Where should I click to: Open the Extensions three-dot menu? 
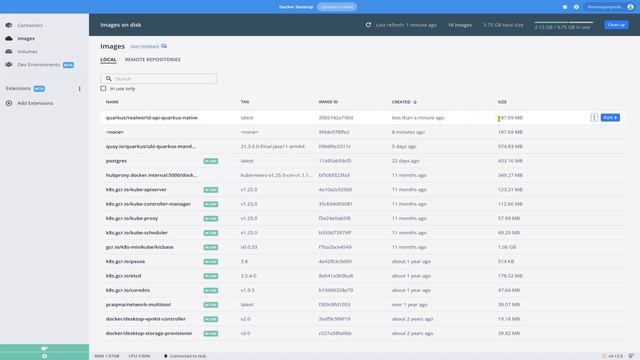80,89
